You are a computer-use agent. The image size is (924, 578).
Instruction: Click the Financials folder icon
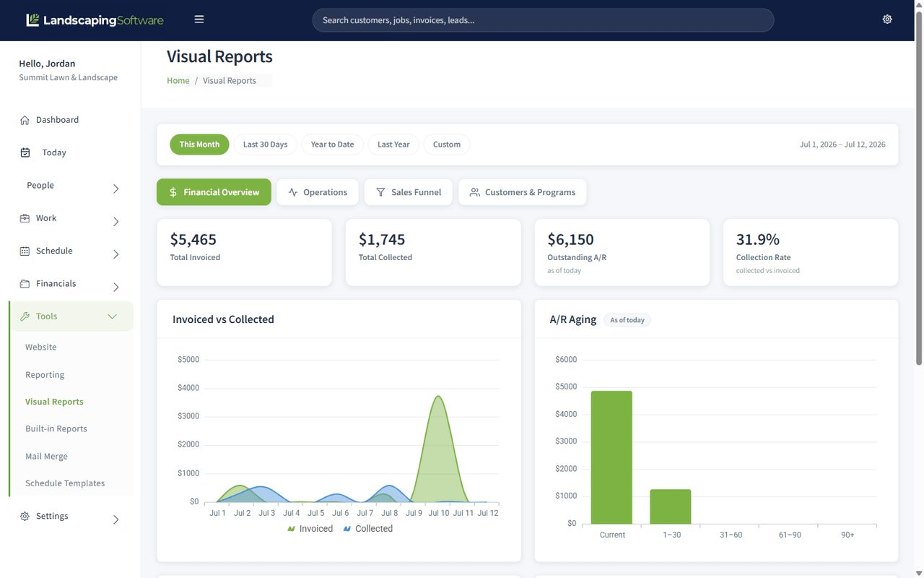pyautogui.click(x=25, y=284)
